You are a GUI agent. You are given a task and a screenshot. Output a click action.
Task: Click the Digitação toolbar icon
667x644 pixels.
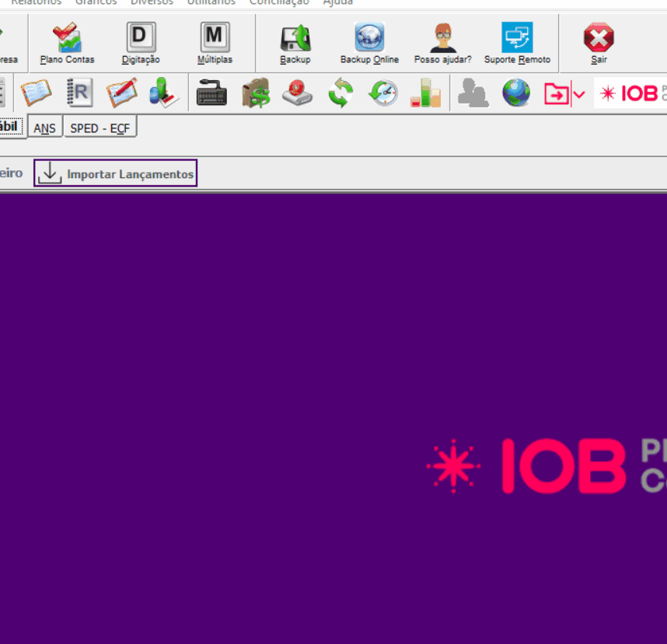pos(141,43)
